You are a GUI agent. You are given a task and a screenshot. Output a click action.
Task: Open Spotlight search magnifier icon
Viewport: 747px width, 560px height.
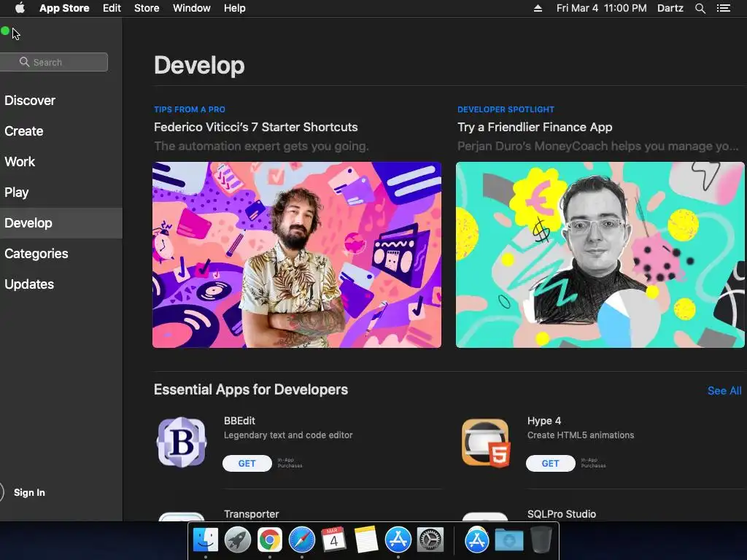click(700, 8)
